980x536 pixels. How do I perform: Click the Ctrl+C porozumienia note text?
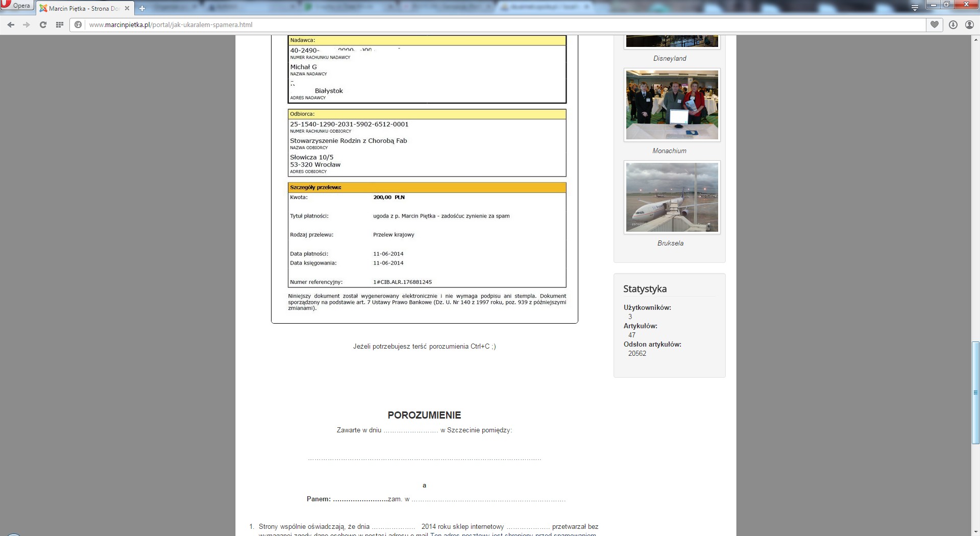click(424, 346)
